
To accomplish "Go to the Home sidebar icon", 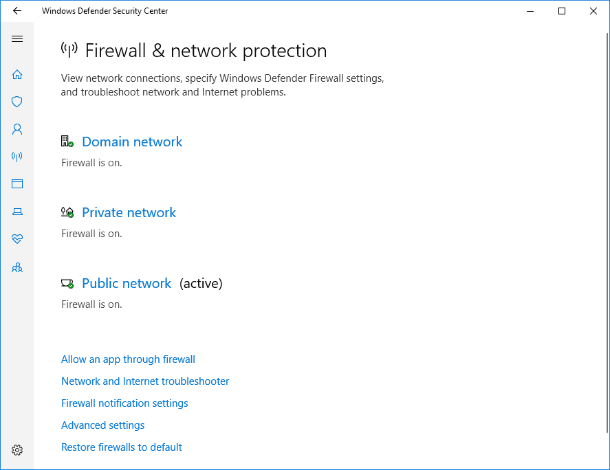I will coord(17,74).
